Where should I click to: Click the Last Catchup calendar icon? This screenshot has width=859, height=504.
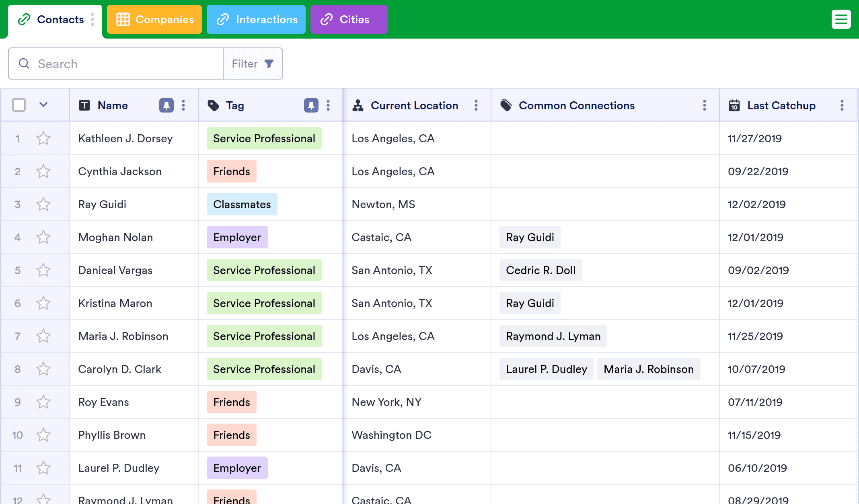(x=734, y=105)
